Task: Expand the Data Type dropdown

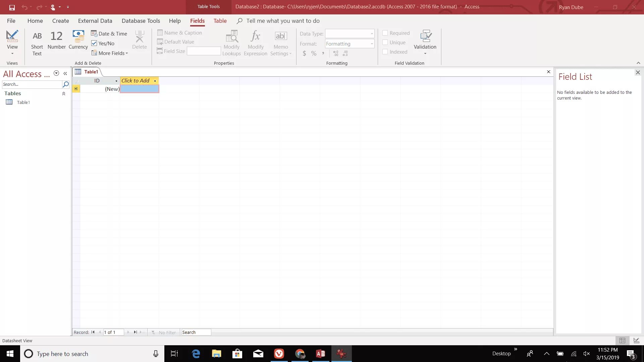Action: click(x=372, y=34)
